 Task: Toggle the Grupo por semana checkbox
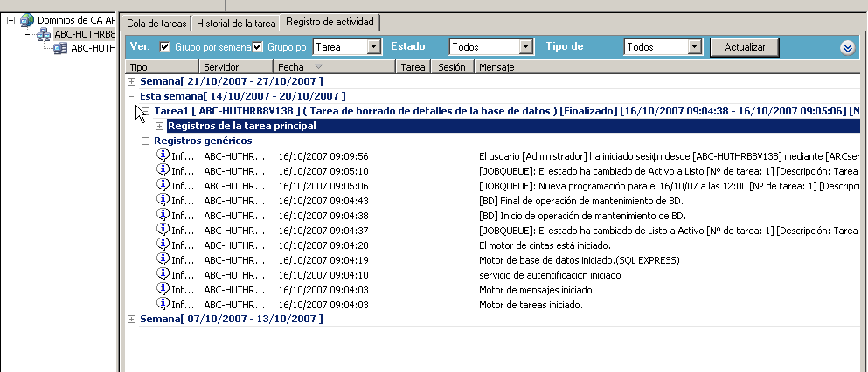[x=165, y=47]
